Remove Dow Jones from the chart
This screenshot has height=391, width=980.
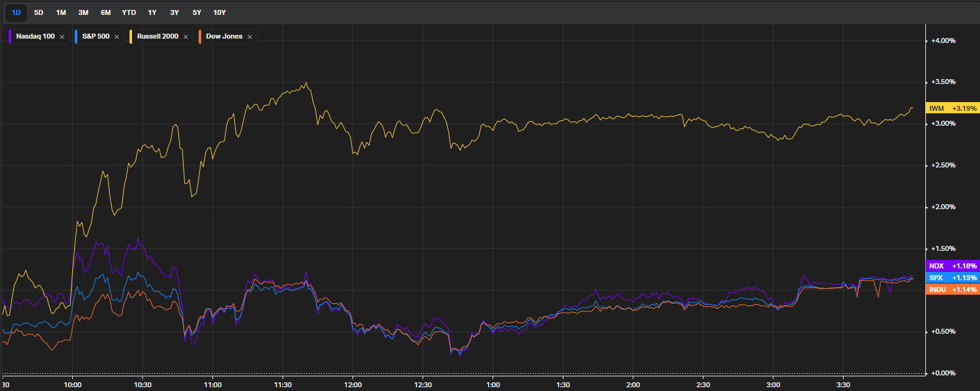(x=250, y=37)
